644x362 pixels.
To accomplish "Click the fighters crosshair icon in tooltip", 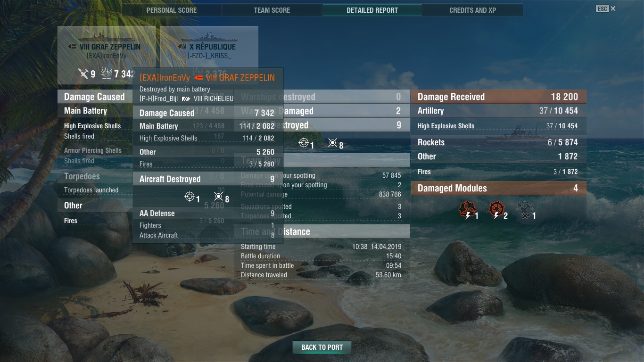I will pyautogui.click(x=190, y=197).
